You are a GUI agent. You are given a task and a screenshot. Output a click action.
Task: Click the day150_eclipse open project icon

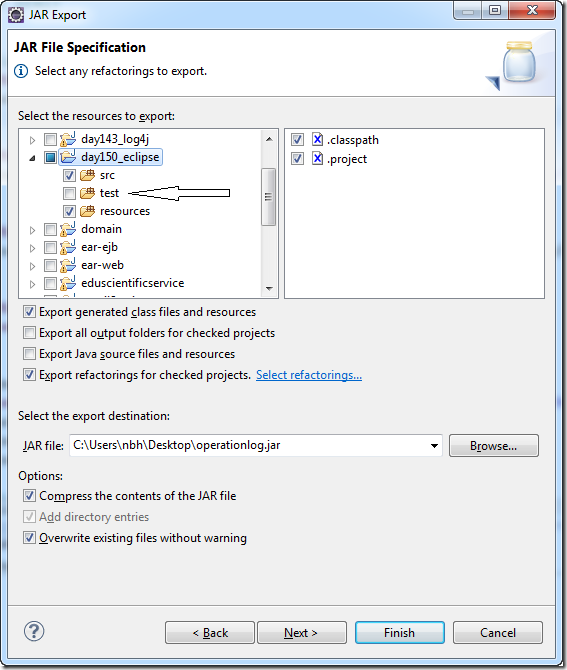coord(68,157)
